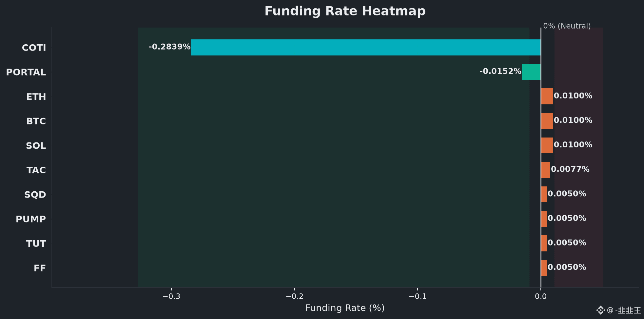Viewport: 644px width, 319px height.
Task: Click the PUMP row label
Action: [31, 219]
